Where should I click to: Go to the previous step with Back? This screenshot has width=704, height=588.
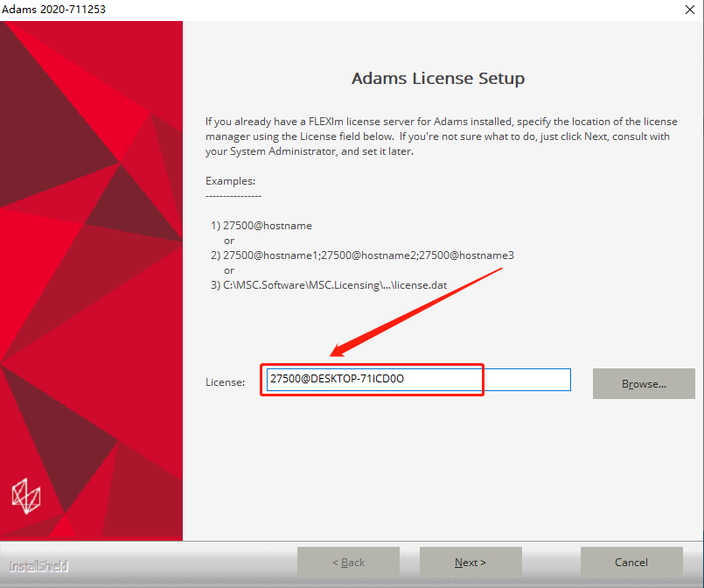(348, 562)
